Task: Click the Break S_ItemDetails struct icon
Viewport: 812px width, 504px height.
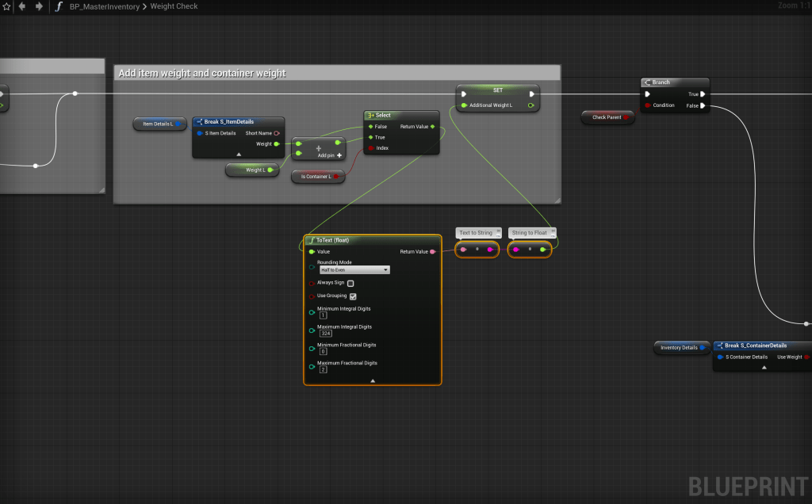Action: [x=199, y=122]
